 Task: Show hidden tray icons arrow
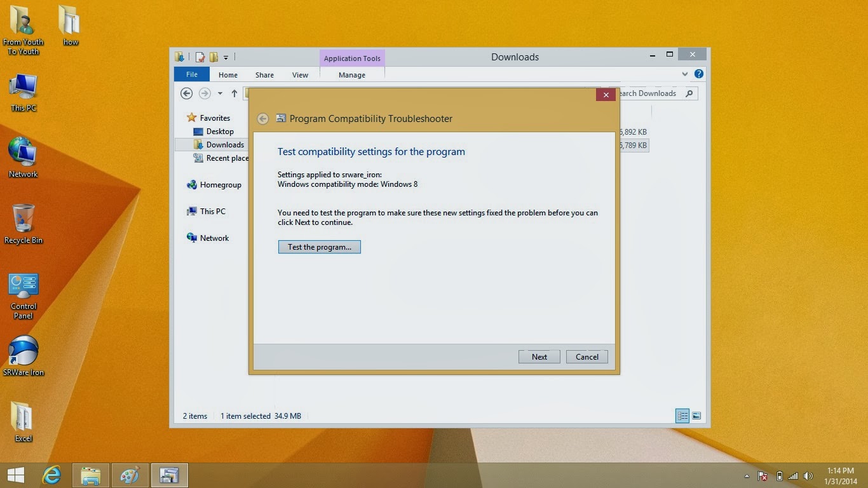click(x=747, y=476)
